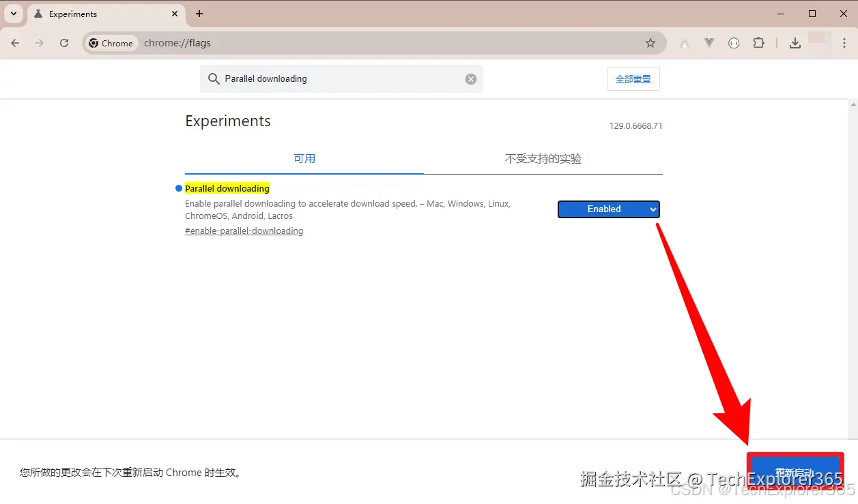Maximize the Chrome window
Viewport: 858px width, 504px height.
pos(812,14)
